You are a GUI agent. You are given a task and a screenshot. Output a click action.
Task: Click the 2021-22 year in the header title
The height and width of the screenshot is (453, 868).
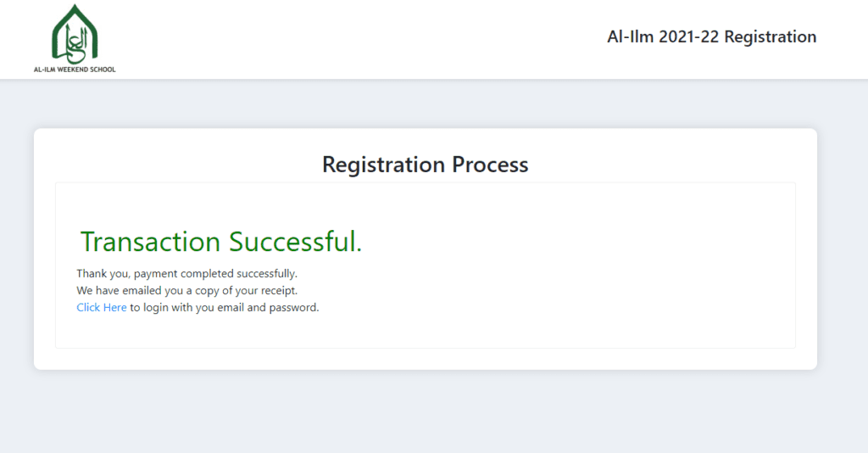(688, 36)
